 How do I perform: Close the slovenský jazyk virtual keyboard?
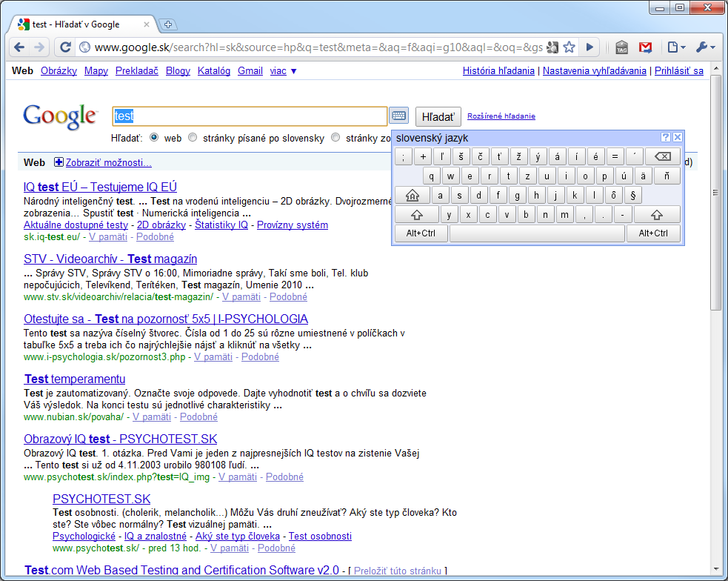pyautogui.click(x=678, y=137)
